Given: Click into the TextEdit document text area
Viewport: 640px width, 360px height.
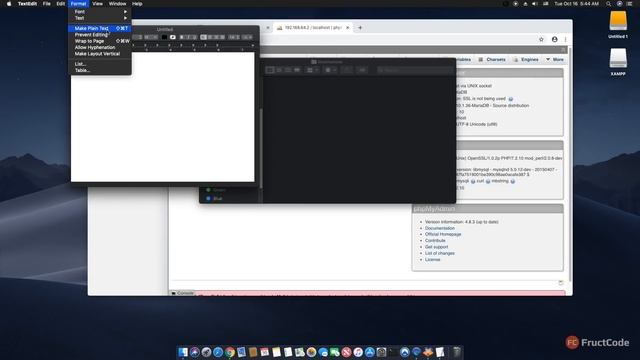Looking at the screenshot, I should [x=162, y=117].
